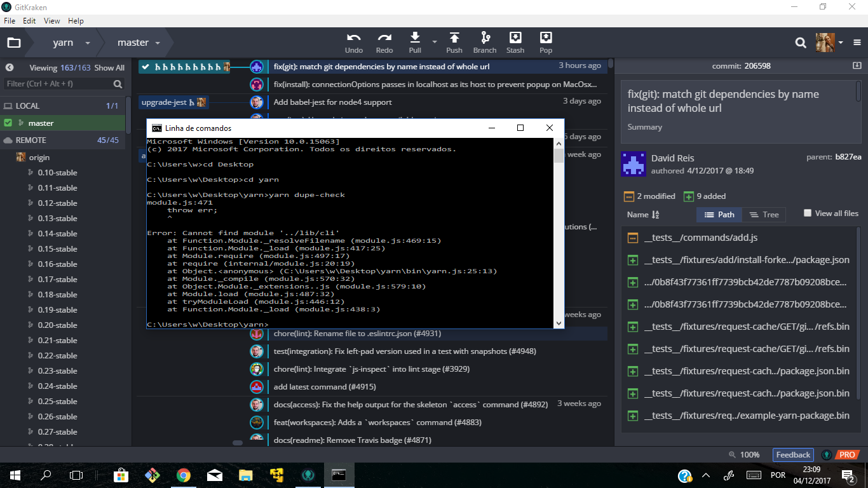
Task: Open Microsoft Store from taskbar
Action: pos(121,475)
